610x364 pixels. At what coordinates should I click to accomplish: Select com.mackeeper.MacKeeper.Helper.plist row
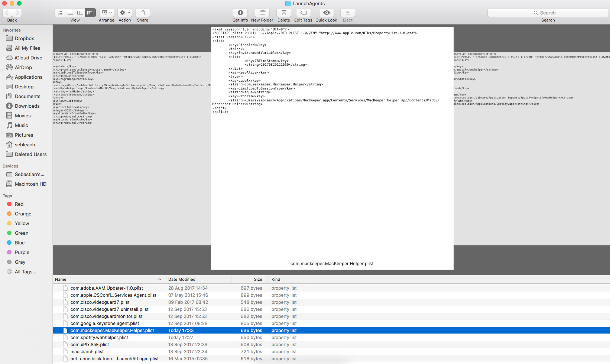pyautogui.click(x=331, y=331)
